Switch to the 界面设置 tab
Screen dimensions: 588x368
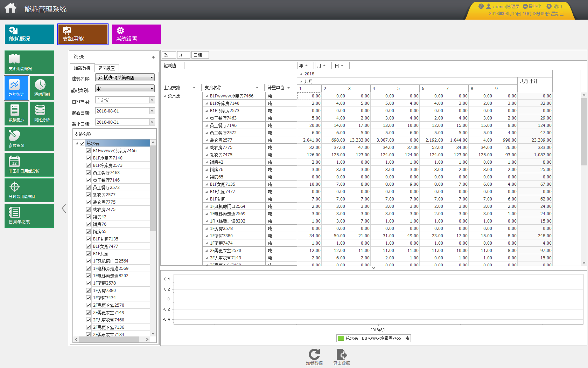106,68
